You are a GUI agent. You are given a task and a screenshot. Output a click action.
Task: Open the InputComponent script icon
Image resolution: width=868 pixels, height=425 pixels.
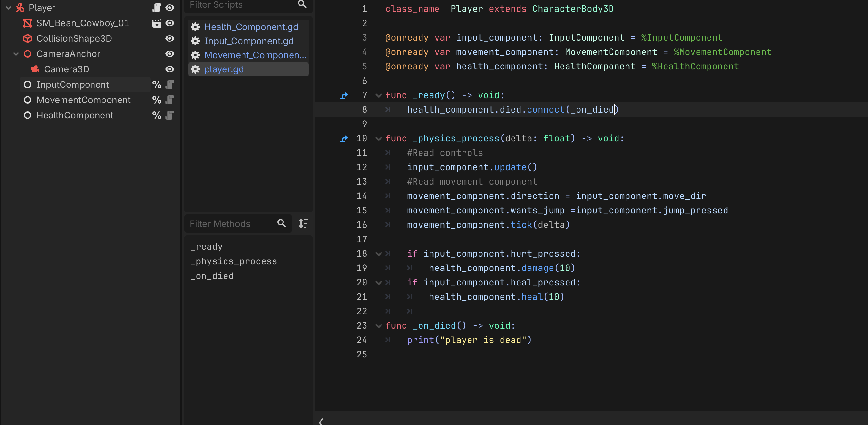tap(170, 84)
